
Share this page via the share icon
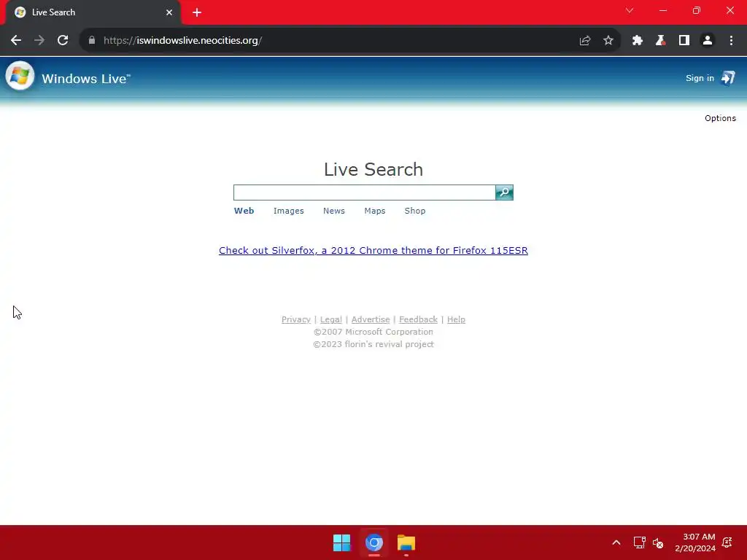(585, 41)
